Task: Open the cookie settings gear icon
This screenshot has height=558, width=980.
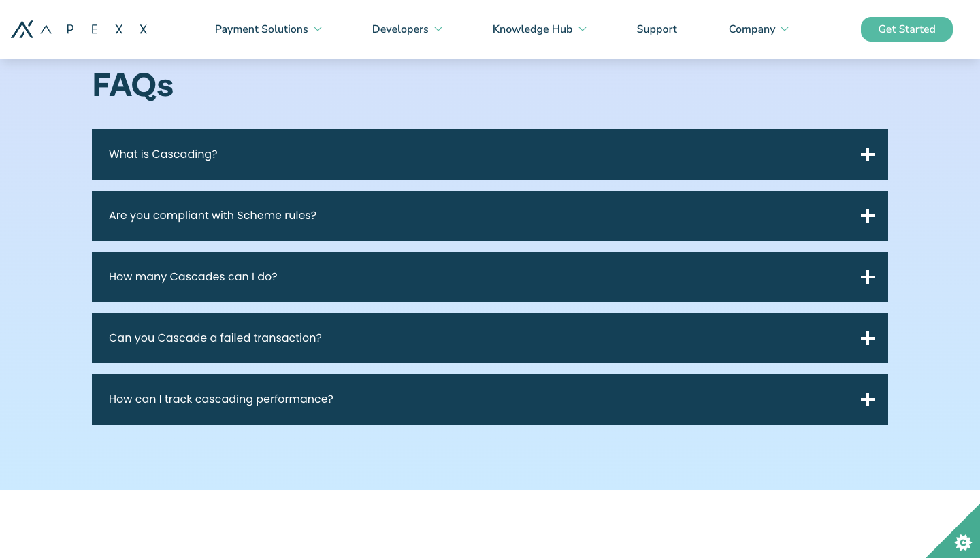Action: (x=963, y=542)
